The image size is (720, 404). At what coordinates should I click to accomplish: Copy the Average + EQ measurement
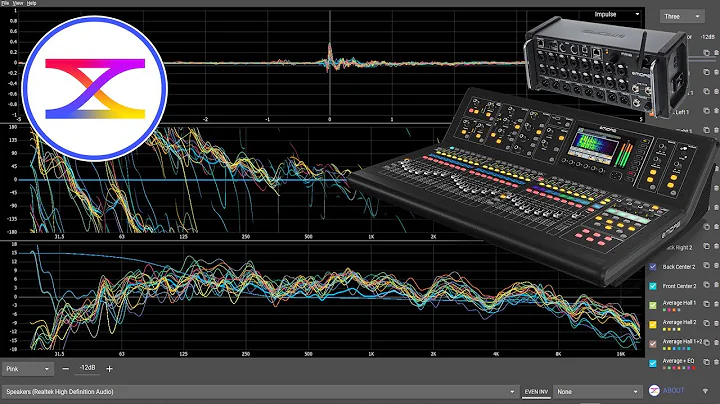pos(706,362)
